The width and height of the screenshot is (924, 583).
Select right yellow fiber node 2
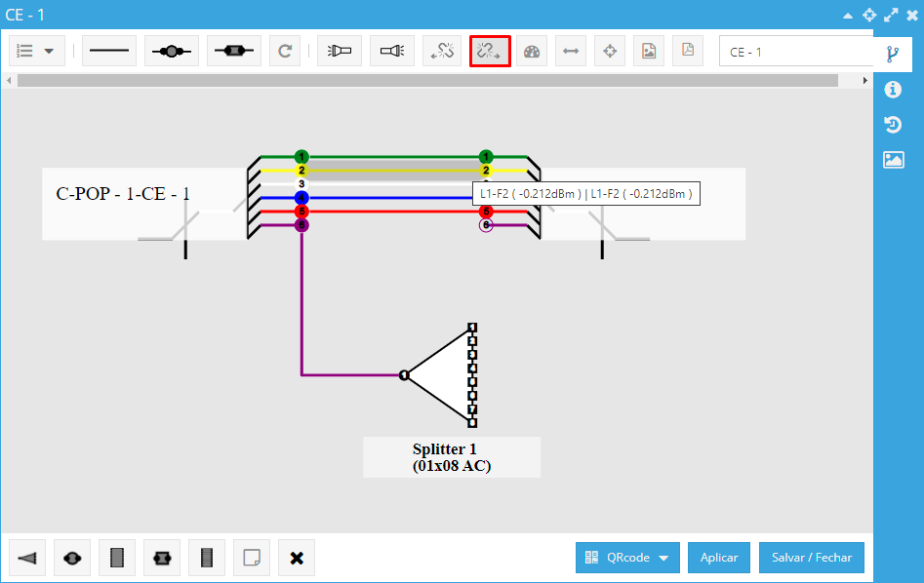(486, 171)
